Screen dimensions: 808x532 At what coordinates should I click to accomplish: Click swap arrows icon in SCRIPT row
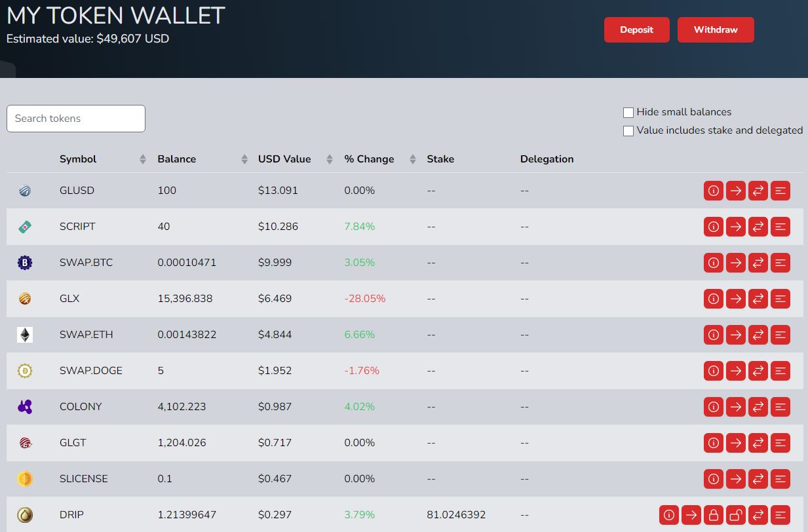758,227
